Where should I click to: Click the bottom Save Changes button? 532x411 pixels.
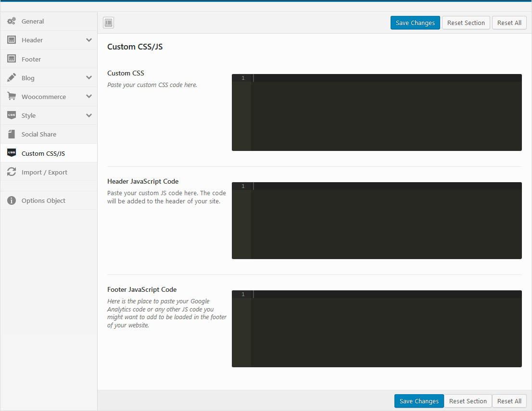[x=419, y=401]
